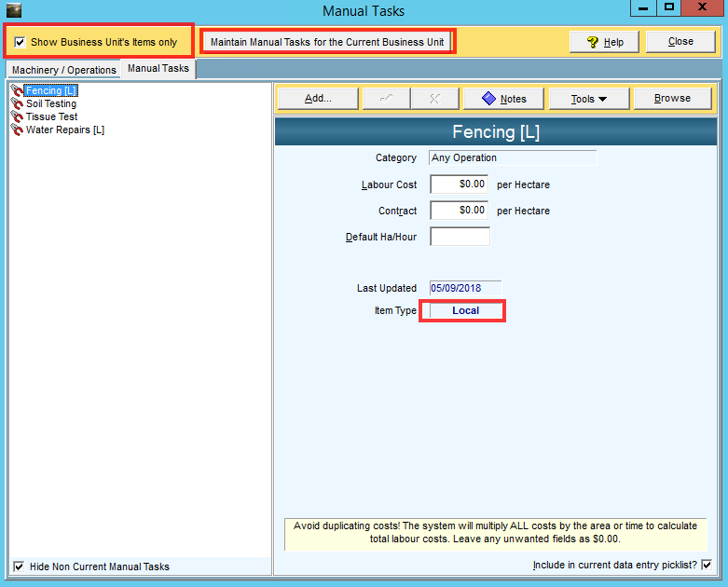Untick Show Business Unit's Items only
The image size is (728, 587).
click(20, 42)
